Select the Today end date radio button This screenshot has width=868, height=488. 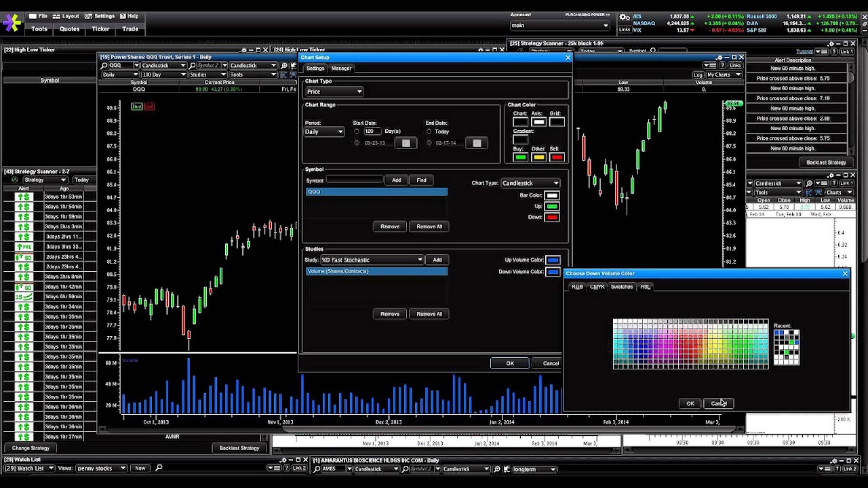pos(429,131)
